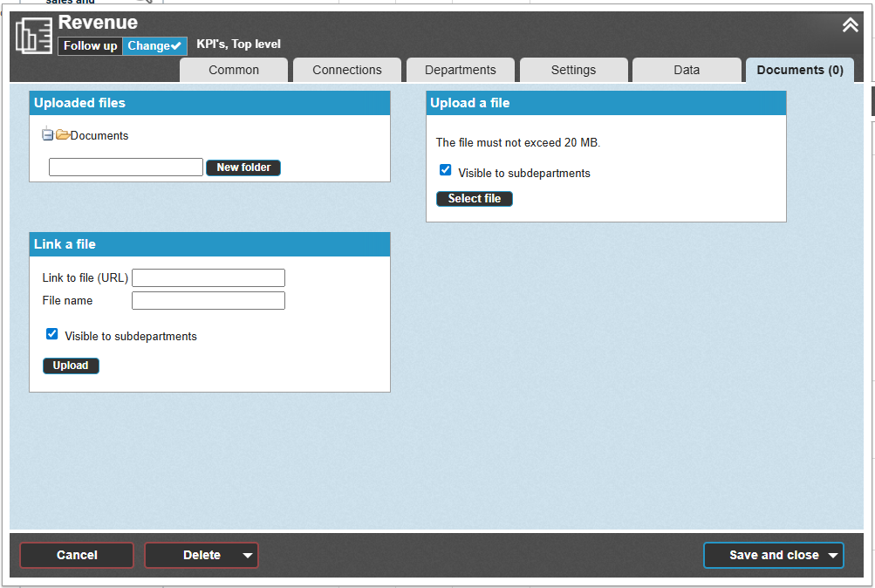Collapse the Documents tree node
The height and width of the screenshot is (588, 875).
pyautogui.click(x=48, y=135)
